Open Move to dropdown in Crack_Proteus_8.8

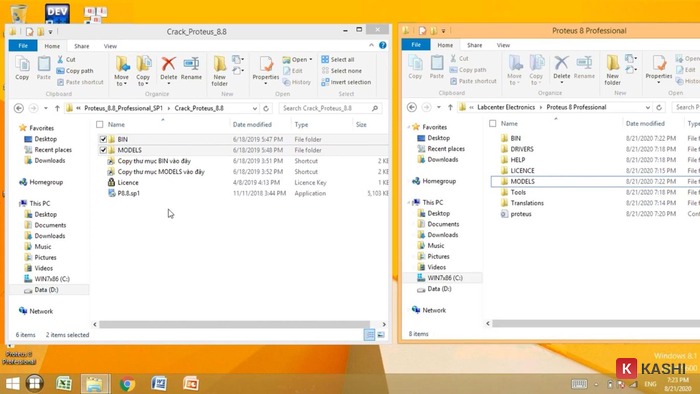[x=121, y=71]
